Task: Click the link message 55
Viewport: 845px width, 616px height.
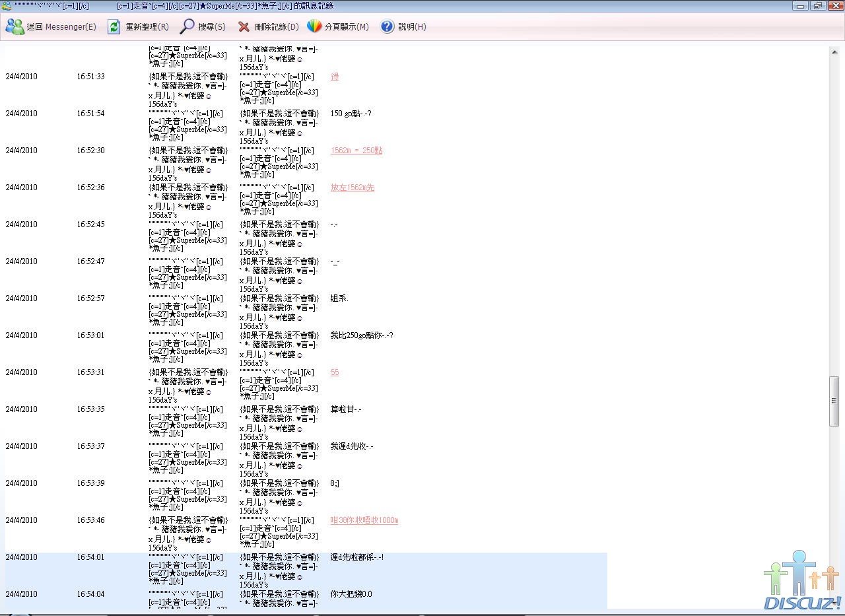Action: (x=335, y=372)
